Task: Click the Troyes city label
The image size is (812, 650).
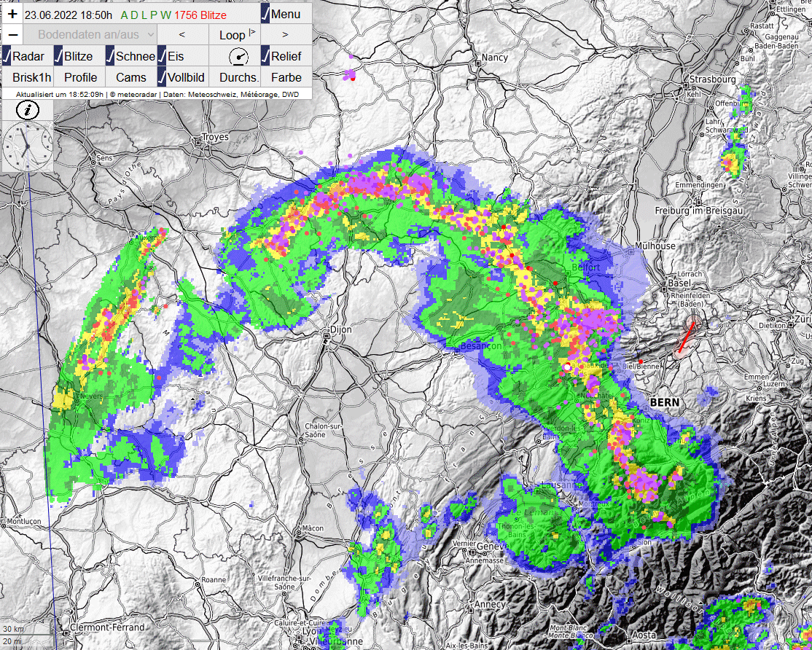Action: (215, 137)
